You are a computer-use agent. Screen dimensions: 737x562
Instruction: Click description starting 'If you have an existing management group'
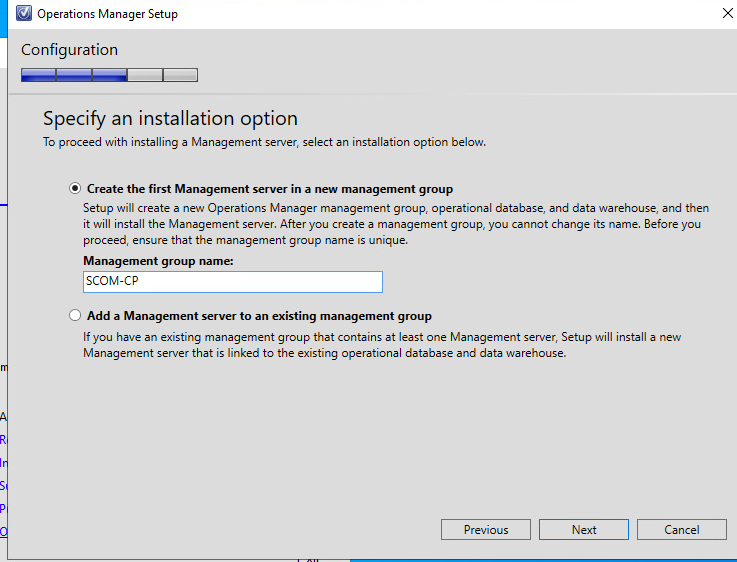coord(382,345)
